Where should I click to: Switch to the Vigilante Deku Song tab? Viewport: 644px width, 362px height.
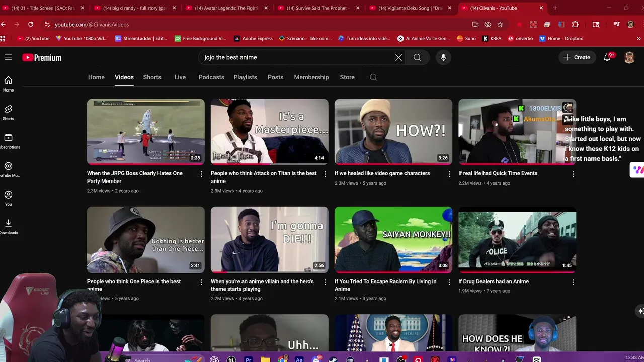(x=410, y=8)
